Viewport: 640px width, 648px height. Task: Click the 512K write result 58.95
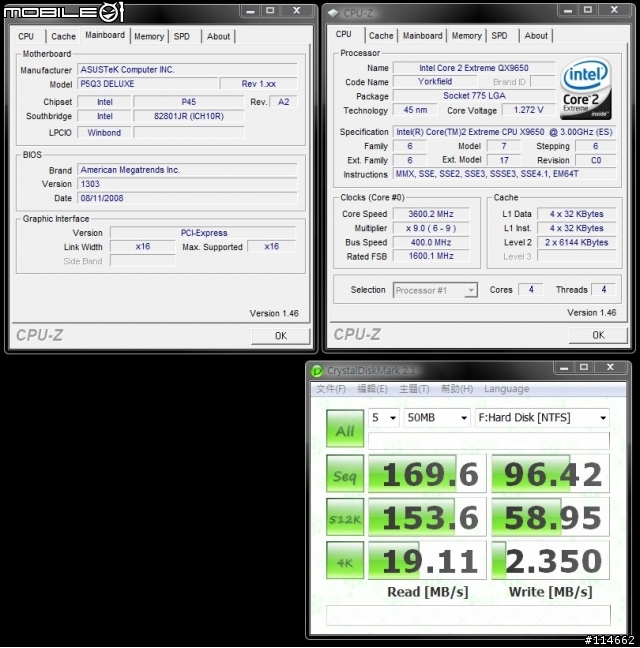tap(550, 517)
